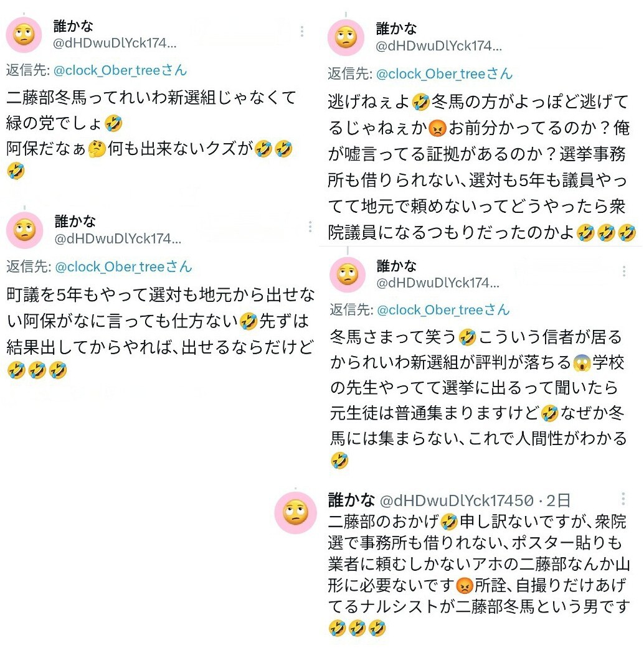Screen dimensions: 644x648
Task: Open the tweet text starting 逃げねぇよ
Action: coord(480,167)
